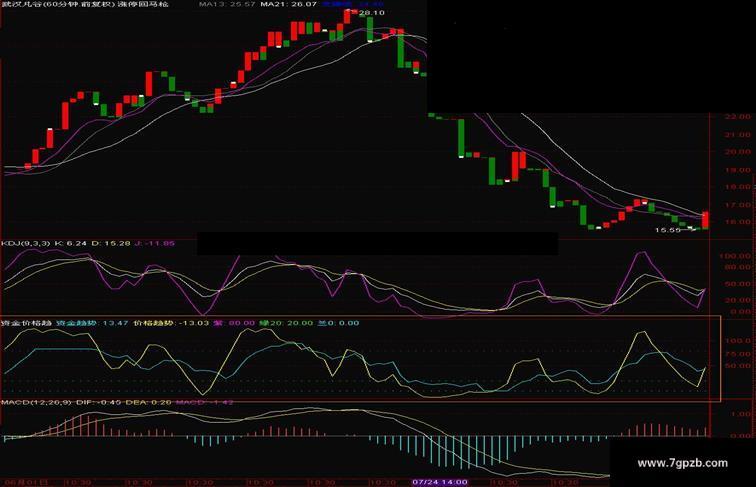Screen dimensions: 756x487
Task: Select the MACD(12,26,9) indicator title
Action: [36, 402]
